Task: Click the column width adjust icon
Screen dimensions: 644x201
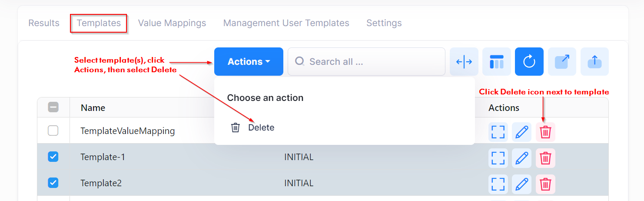Action: point(464,62)
